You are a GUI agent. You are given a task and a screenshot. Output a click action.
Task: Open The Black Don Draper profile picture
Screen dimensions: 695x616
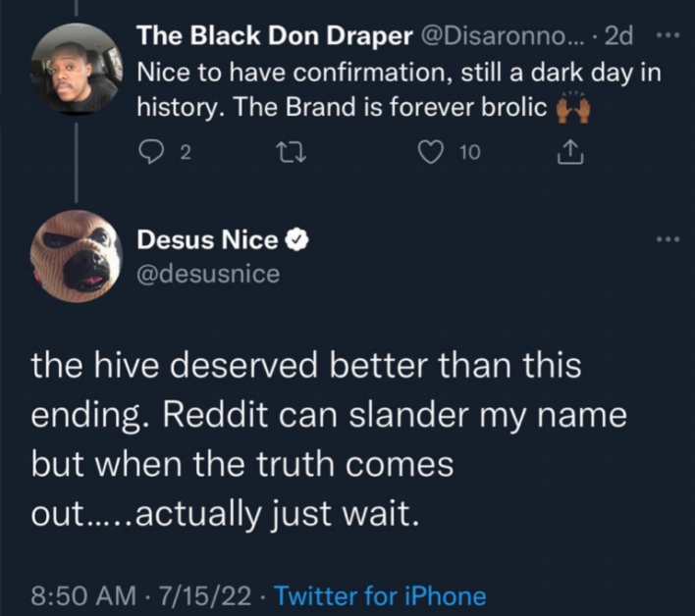77,69
